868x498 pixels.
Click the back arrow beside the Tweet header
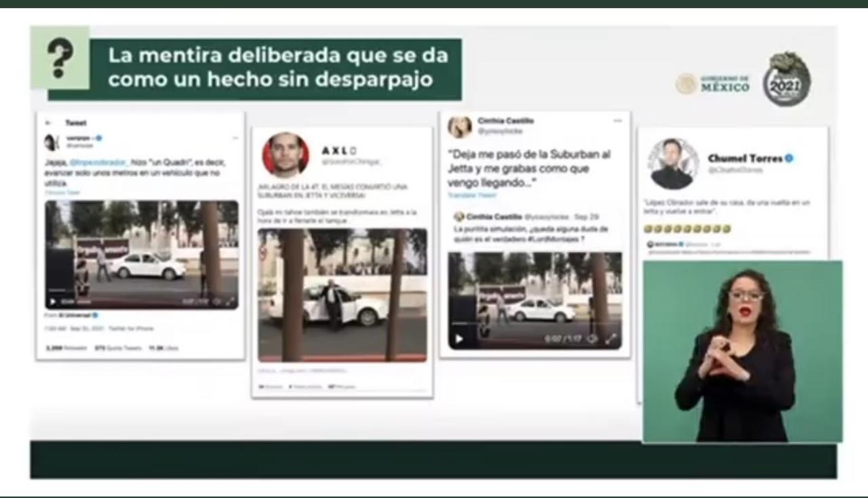pyautogui.click(x=48, y=123)
